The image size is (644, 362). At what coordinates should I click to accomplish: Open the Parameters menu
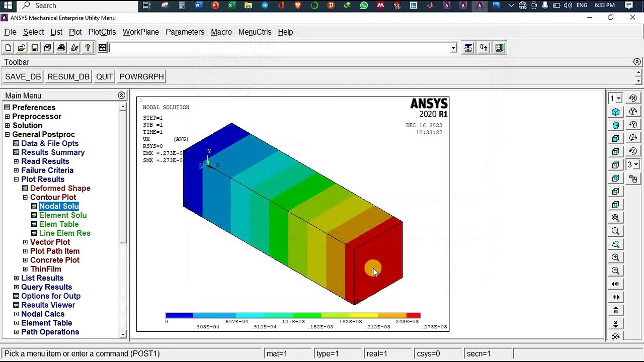185,32
